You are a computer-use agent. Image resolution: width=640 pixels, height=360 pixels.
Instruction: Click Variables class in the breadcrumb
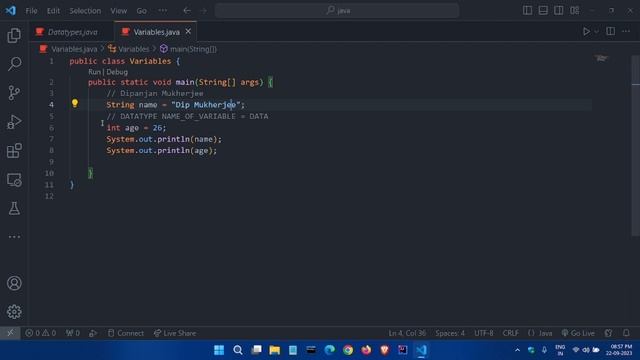(133, 49)
